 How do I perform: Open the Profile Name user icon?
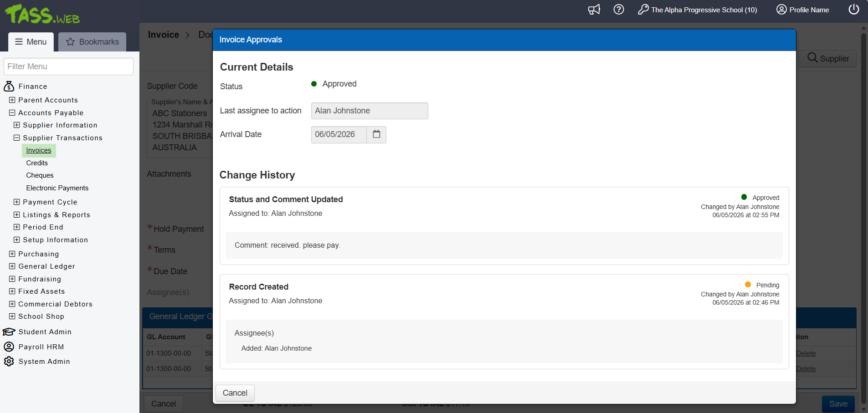(781, 10)
